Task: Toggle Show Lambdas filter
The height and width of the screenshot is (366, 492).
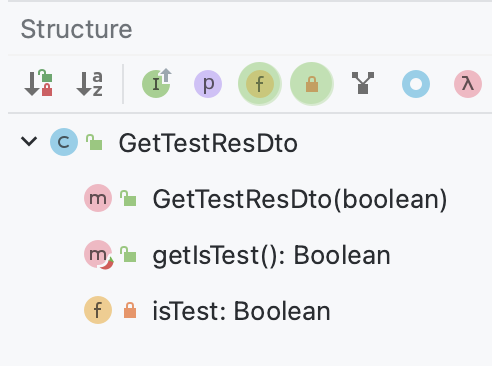Action: point(468,84)
